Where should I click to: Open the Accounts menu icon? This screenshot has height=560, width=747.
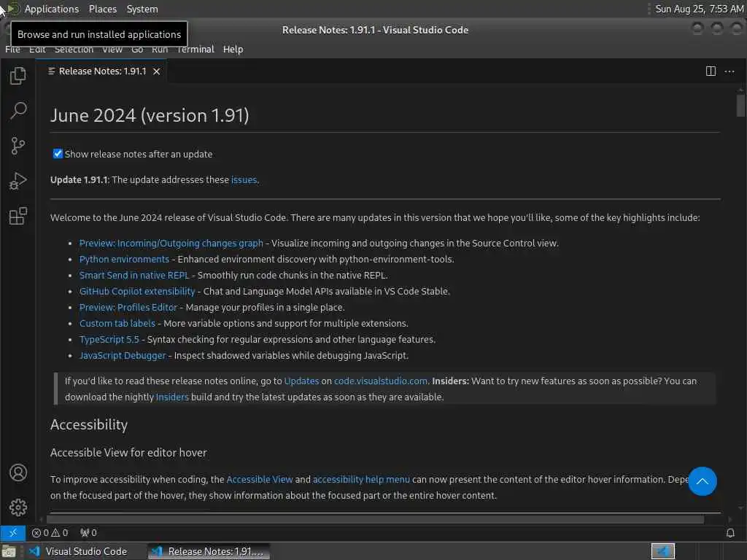click(18, 472)
